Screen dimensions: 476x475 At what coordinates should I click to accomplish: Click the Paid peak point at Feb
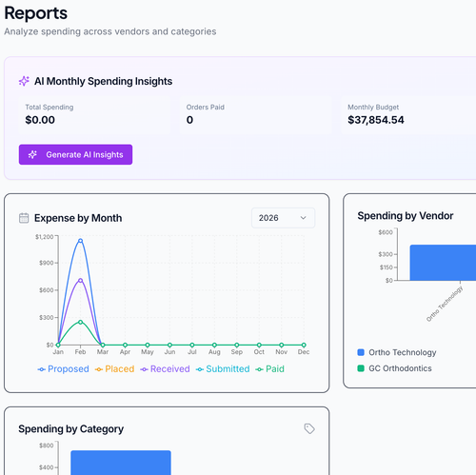point(81,322)
